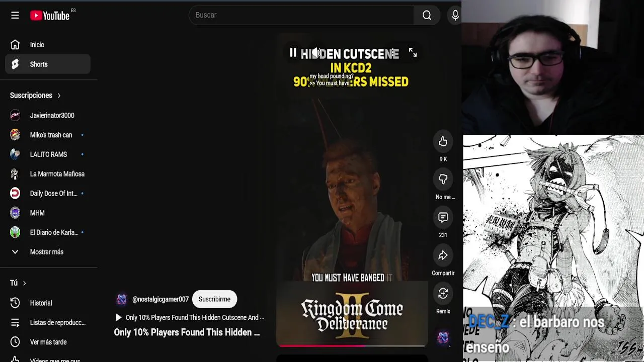Open linked video 'Only 10% Players Found...'
Screen dimensions: 644x362
coord(189,317)
